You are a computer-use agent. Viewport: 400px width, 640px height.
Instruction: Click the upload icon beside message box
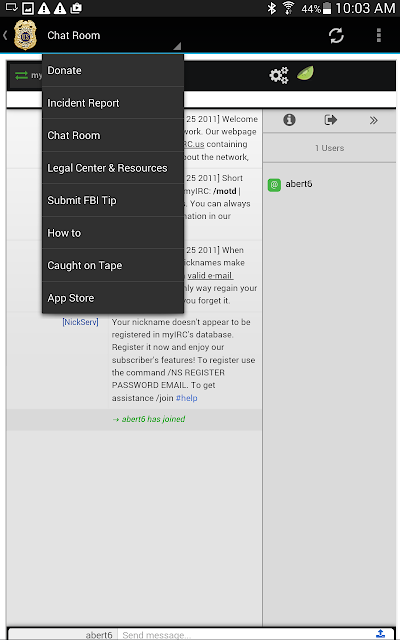click(x=380, y=633)
